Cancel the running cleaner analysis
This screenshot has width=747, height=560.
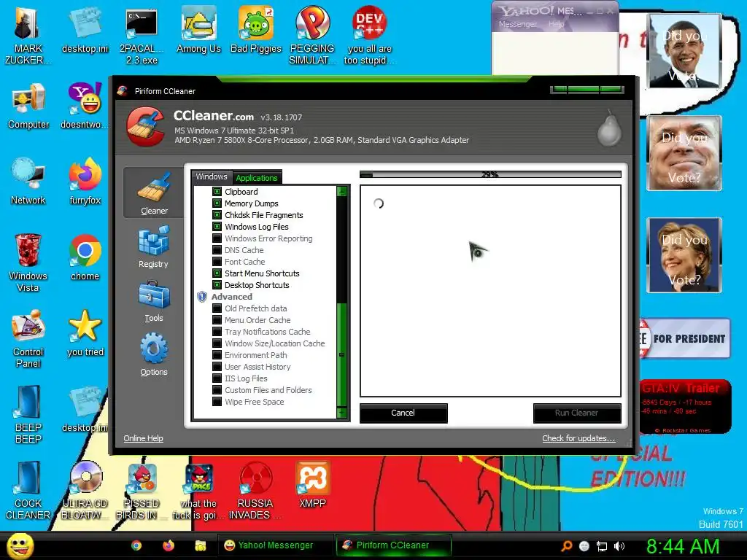pos(403,413)
